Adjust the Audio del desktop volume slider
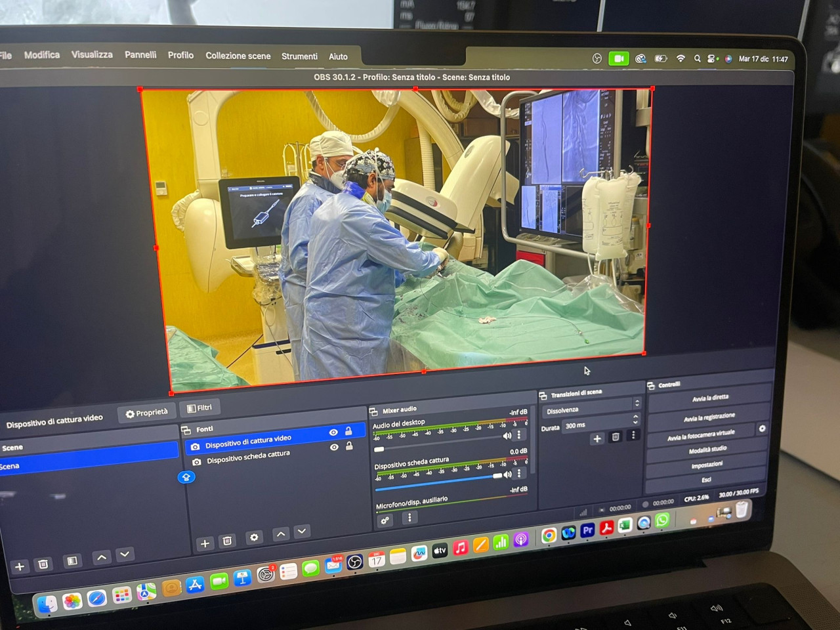The image size is (840, 630). (x=379, y=450)
